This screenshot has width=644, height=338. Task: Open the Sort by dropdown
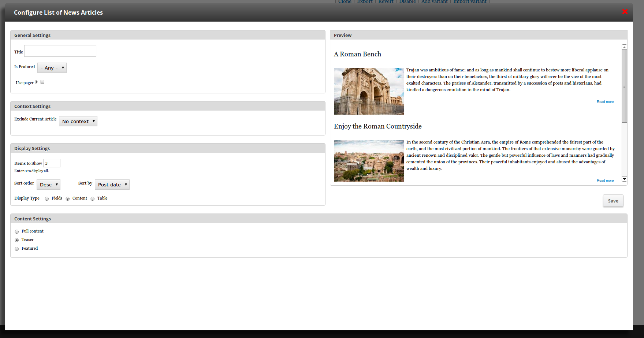tap(112, 185)
